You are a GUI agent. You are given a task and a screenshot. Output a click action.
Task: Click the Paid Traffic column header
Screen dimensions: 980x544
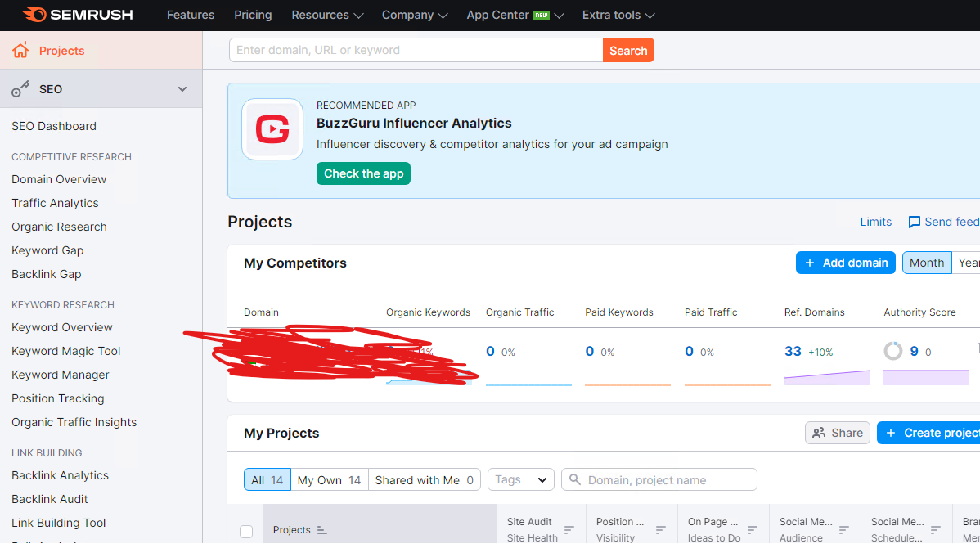711,312
